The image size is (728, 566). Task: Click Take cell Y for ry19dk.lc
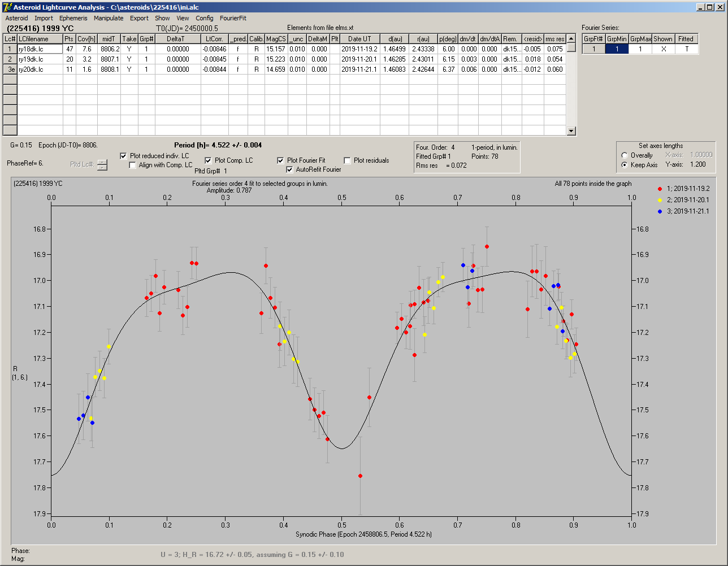click(x=129, y=59)
